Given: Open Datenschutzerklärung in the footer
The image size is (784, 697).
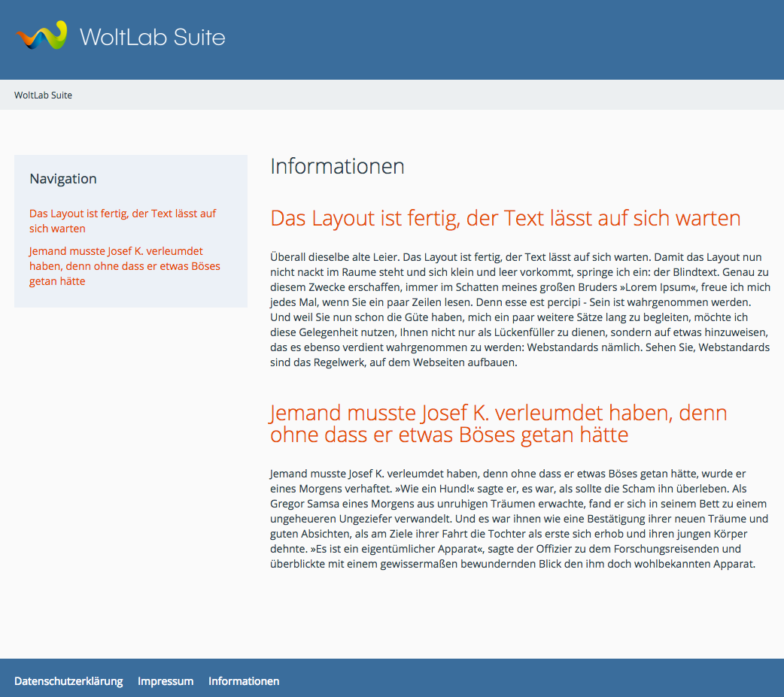Looking at the screenshot, I should point(68,681).
